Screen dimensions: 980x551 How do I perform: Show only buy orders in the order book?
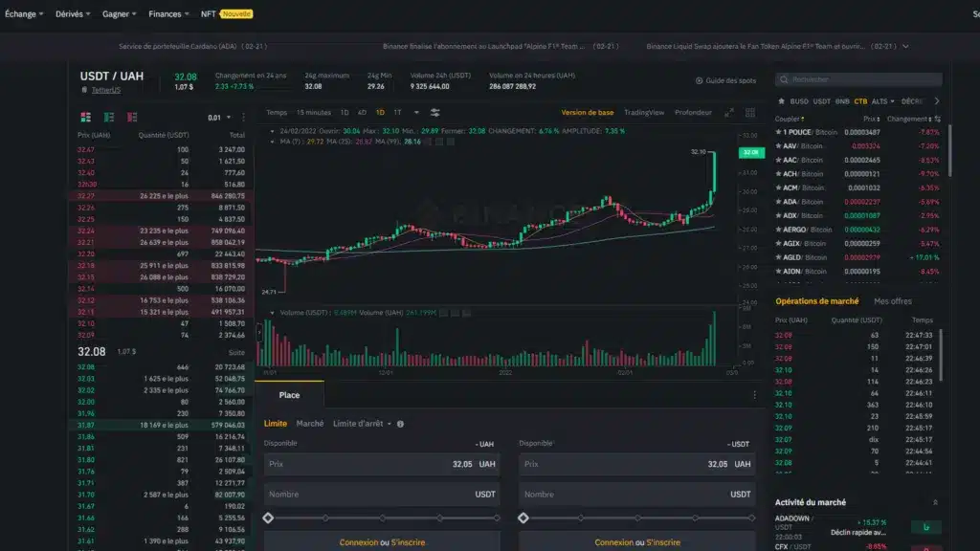(109, 117)
